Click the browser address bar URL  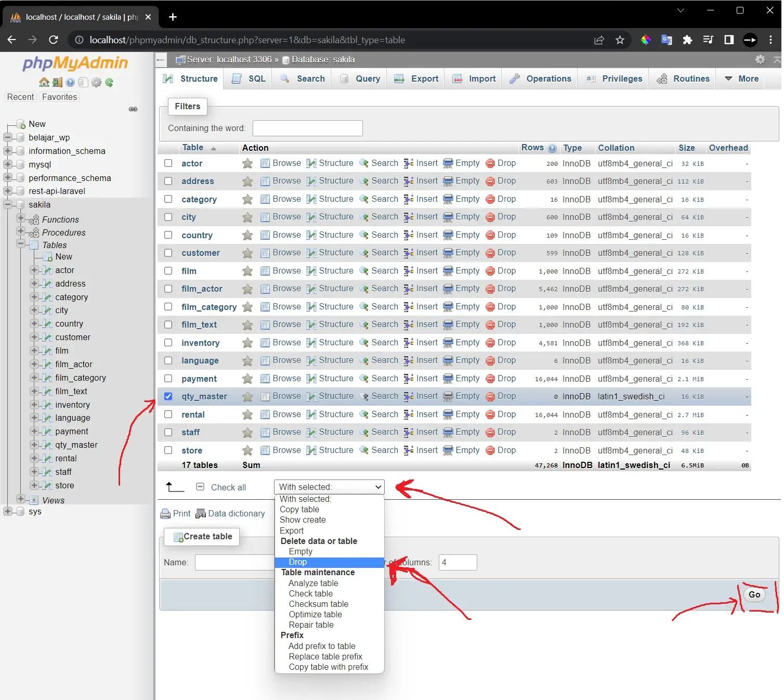[x=247, y=40]
